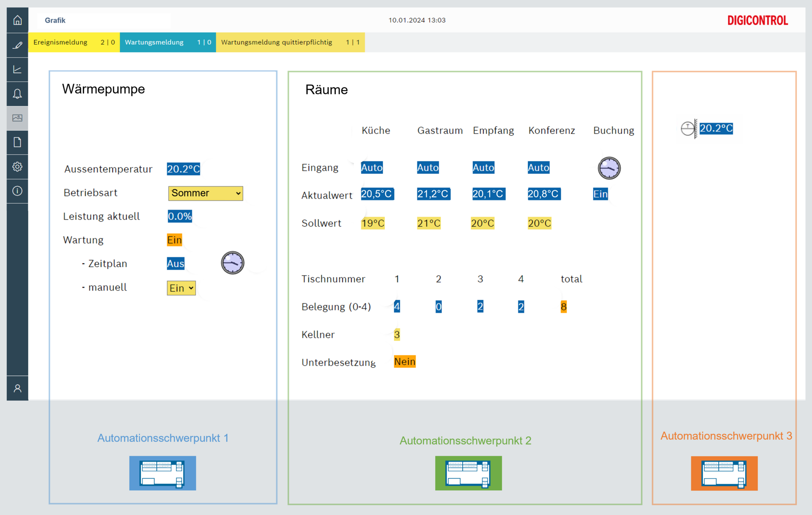Open the trend chart icon in sidebar

coord(17,69)
